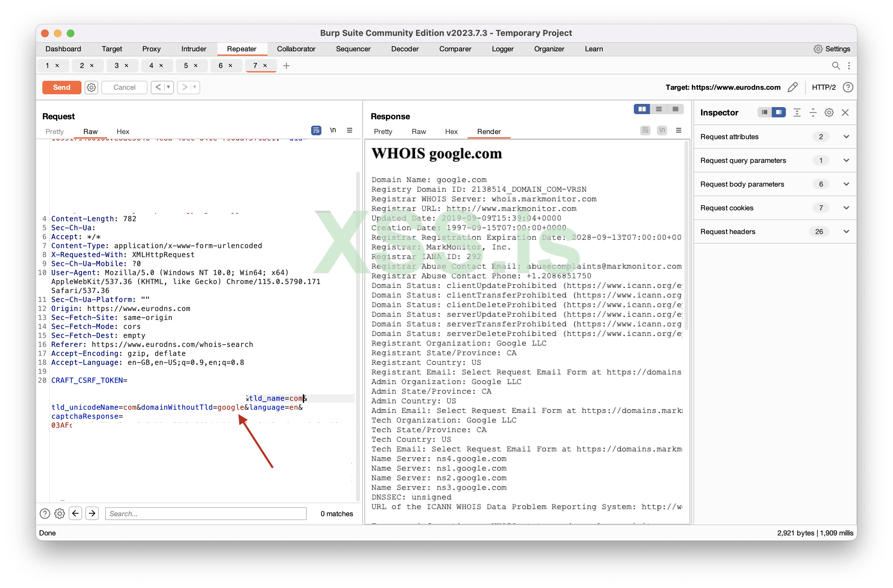The height and width of the screenshot is (588, 893).
Task: Open the history back dropdown arrow
Action: [x=169, y=88]
